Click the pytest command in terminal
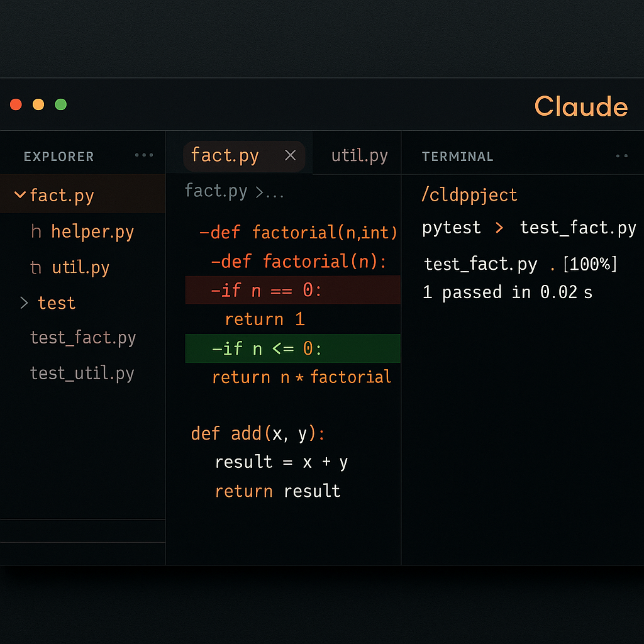The height and width of the screenshot is (644, 644). point(452,228)
